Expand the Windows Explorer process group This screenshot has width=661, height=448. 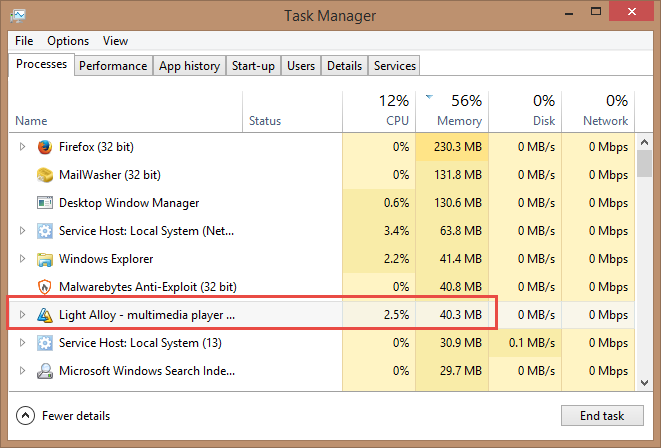click(23, 259)
